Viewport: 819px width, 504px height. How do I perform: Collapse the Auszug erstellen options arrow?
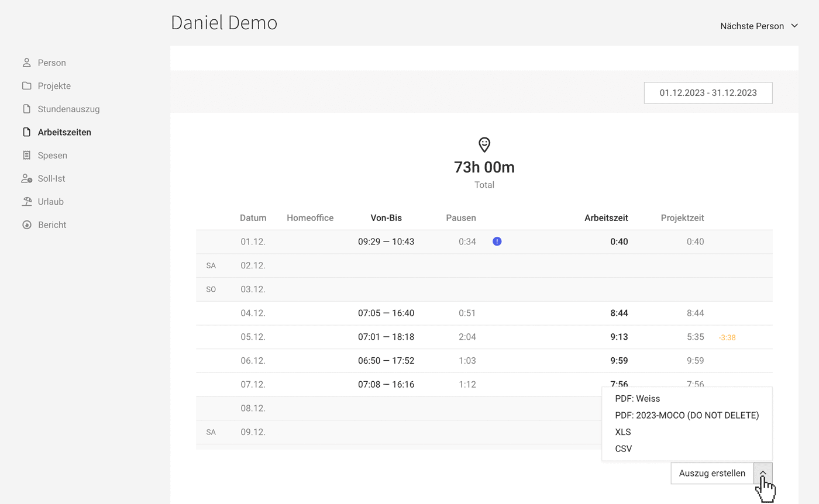click(x=763, y=473)
